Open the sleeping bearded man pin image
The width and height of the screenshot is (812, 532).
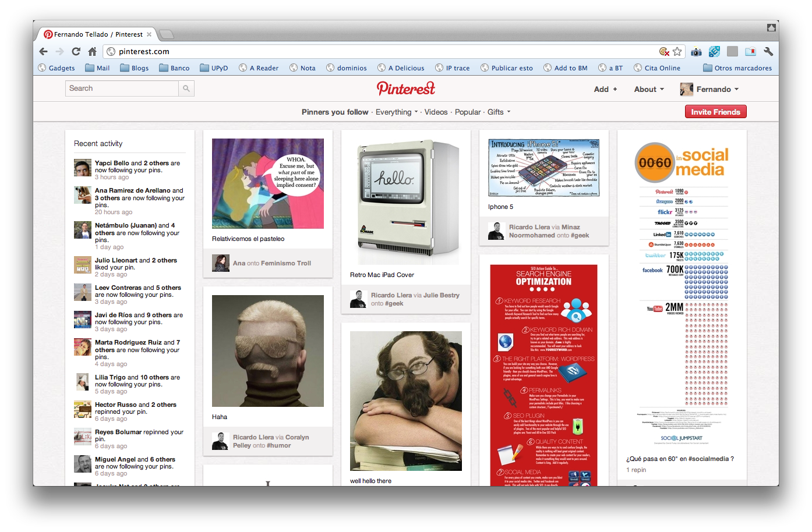point(406,401)
